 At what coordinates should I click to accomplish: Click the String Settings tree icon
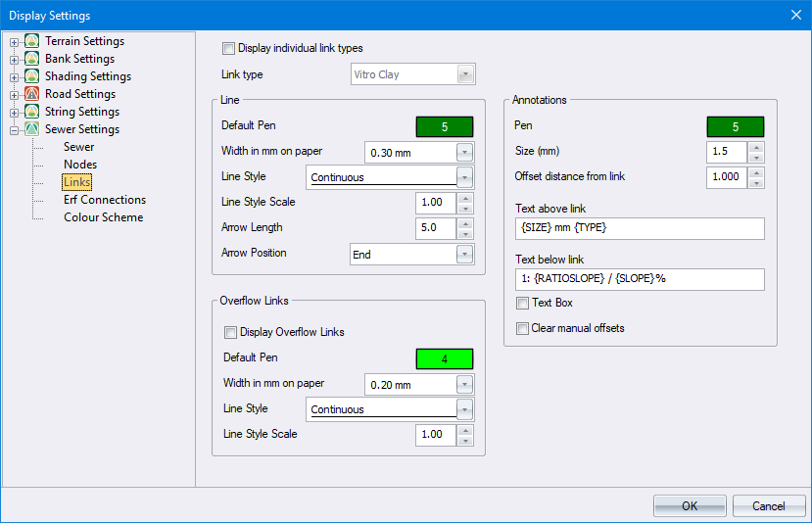click(32, 112)
